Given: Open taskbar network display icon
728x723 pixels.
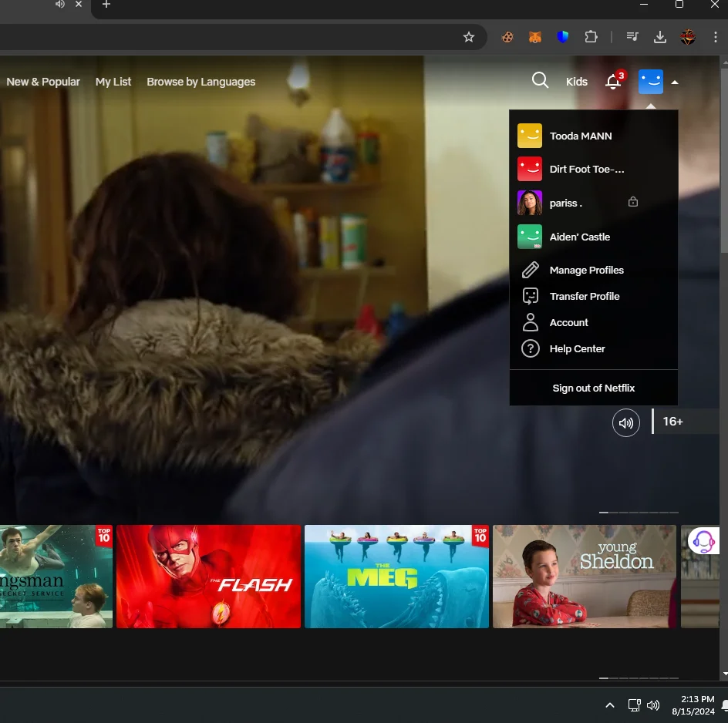Looking at the screenshot, I should tap(634, 705).
